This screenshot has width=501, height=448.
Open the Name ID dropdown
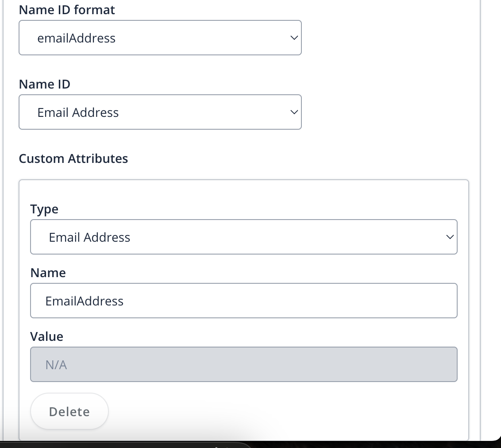(x=160, y=112)
